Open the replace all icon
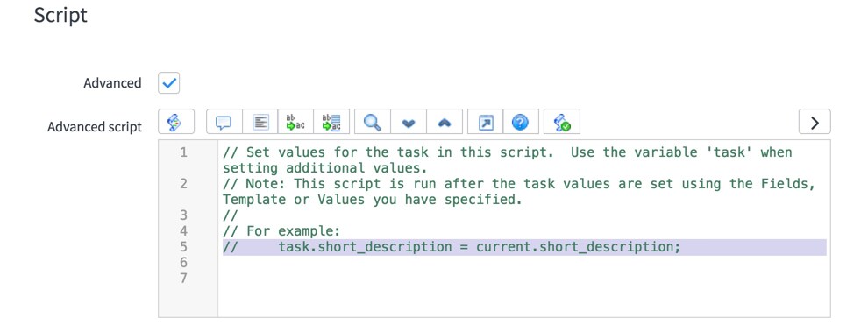868x332 pixels. 331,122
